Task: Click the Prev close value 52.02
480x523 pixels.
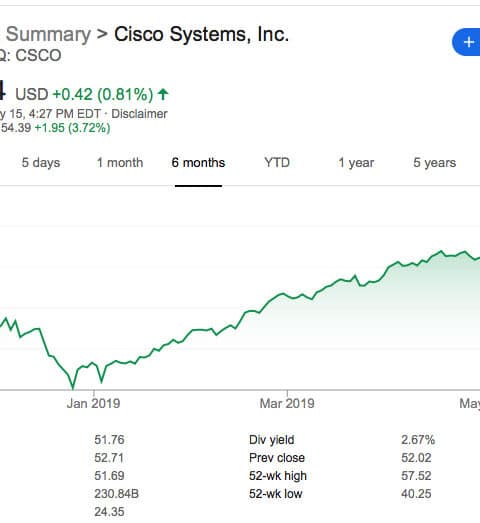Action: (416, 458)
